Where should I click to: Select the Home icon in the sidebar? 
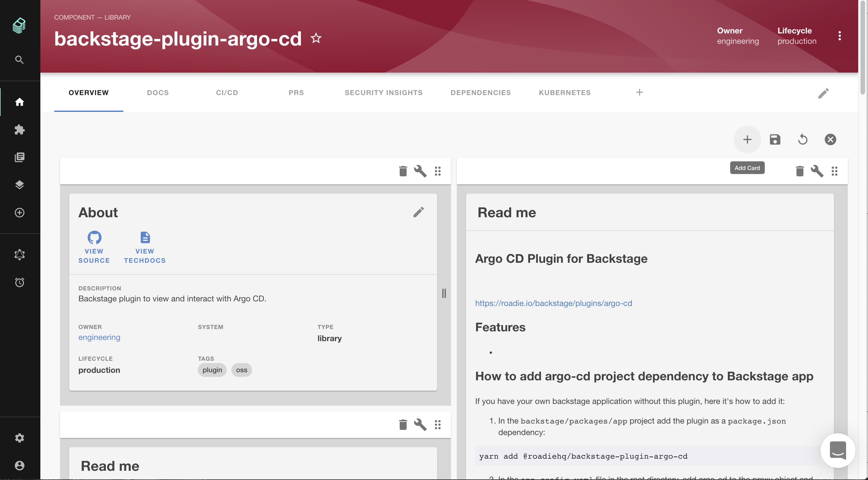[x=19, y=102]
